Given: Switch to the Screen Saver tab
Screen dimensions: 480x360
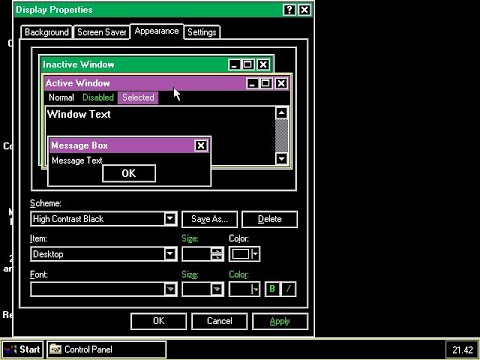Looking at the screenshot, I should 102,32.
